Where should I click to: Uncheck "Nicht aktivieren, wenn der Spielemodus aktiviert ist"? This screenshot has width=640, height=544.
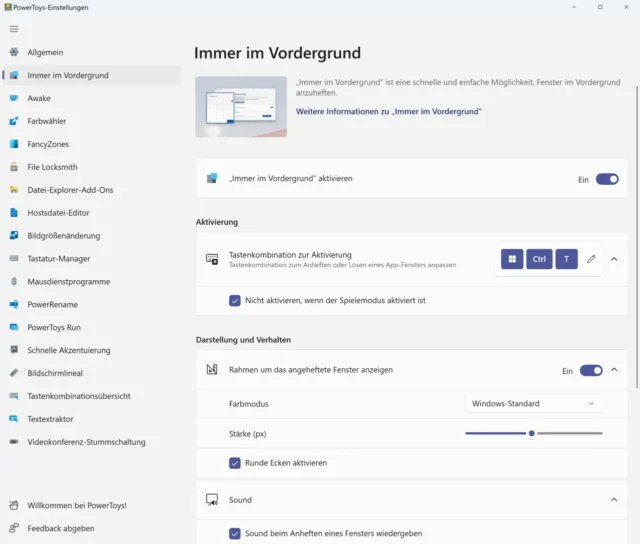click(235, 300)
